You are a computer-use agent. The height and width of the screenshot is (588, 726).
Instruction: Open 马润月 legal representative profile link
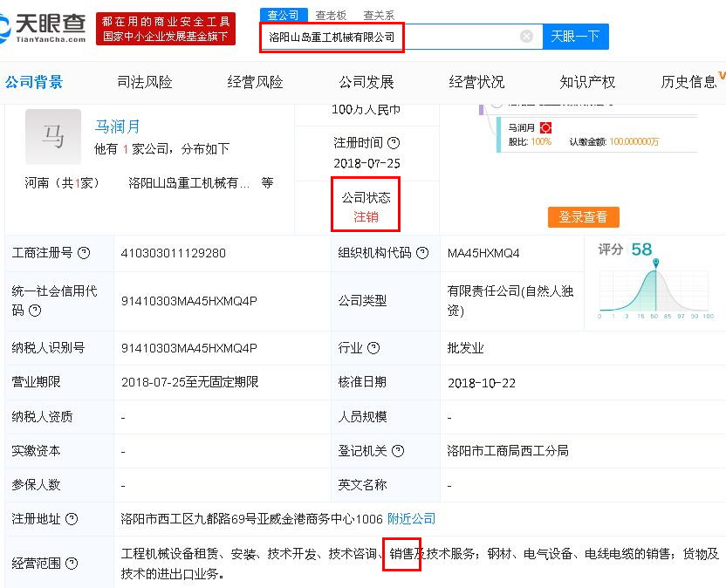[118, 126]
